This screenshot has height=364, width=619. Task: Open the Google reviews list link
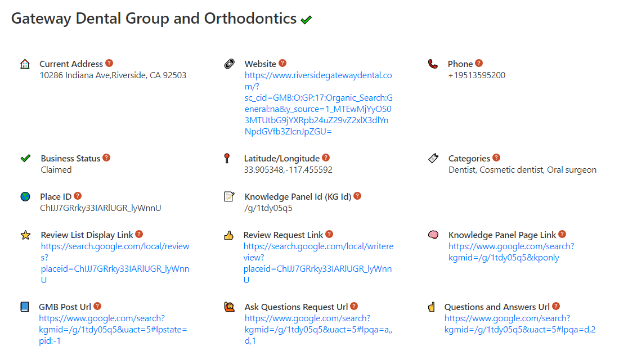click(x=115, y=263)
